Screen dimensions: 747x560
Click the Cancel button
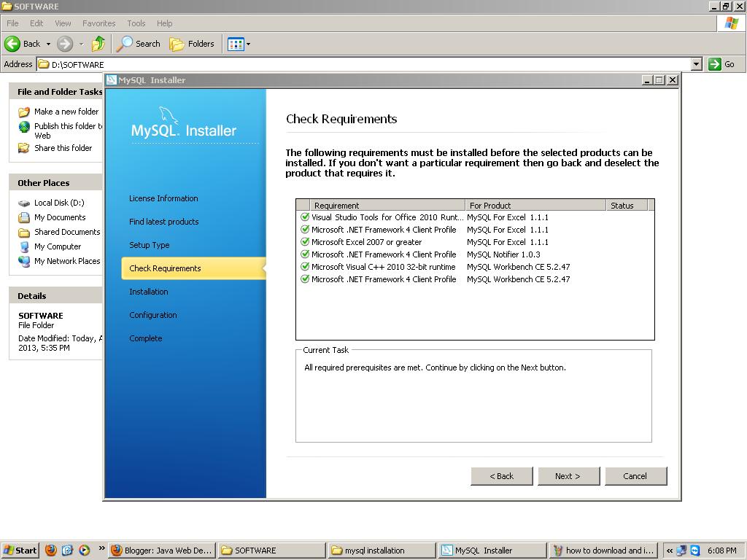coord(635,475)
